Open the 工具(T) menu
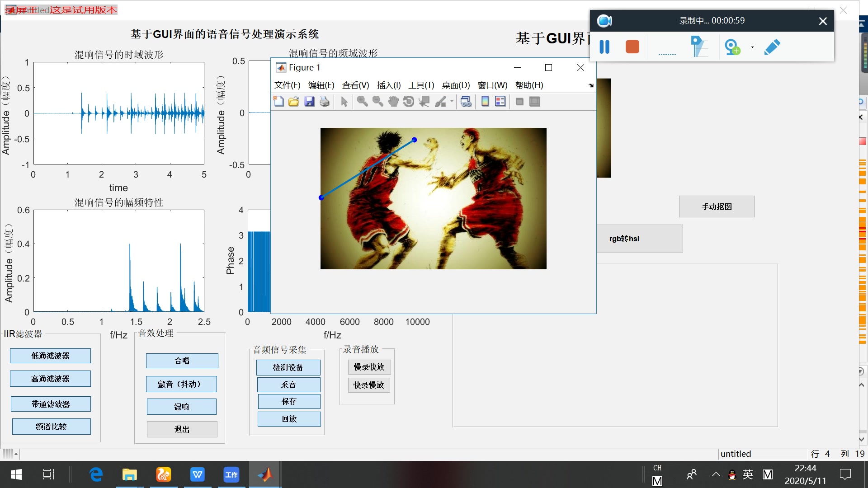Image resolution: width=868 pixels, height=488 pixels. [421, 85]
